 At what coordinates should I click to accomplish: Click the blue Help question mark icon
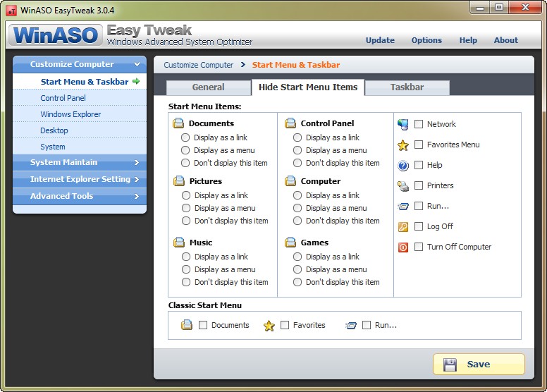click(403, 166)
